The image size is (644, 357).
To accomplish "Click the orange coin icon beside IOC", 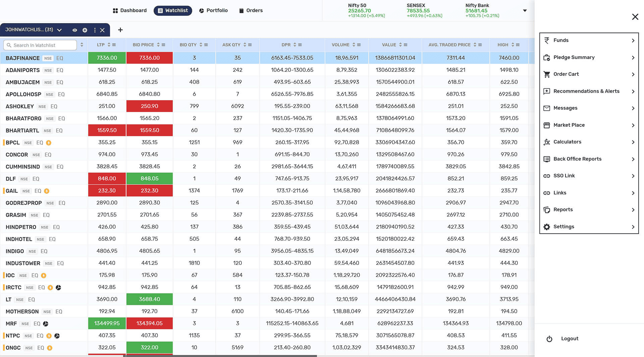I will click(44, 276).
